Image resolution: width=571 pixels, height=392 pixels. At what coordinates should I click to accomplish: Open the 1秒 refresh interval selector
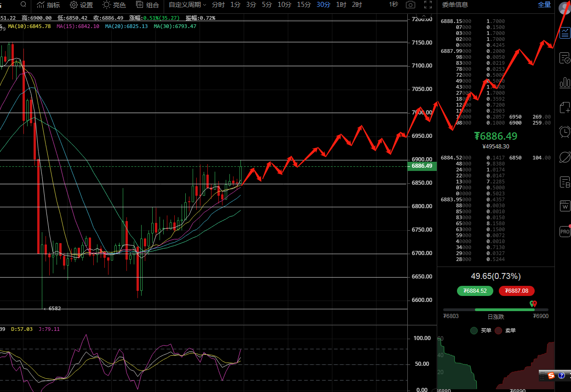394,5
